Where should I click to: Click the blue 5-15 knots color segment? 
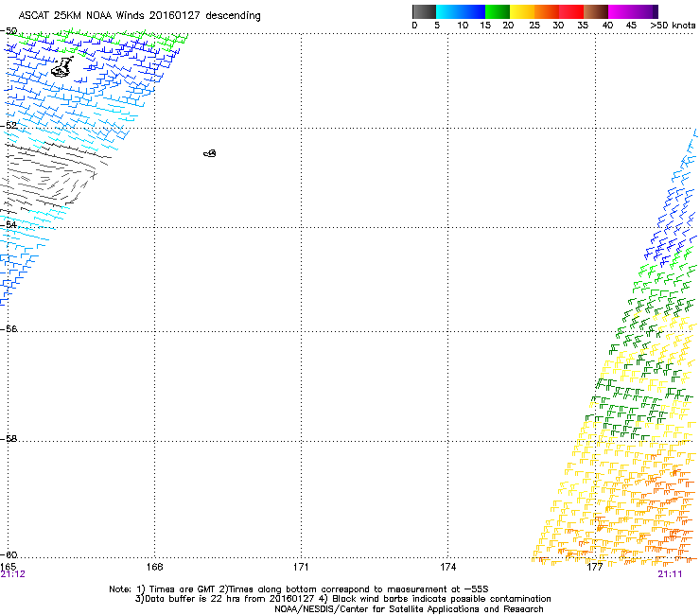(x=461, y=11)
